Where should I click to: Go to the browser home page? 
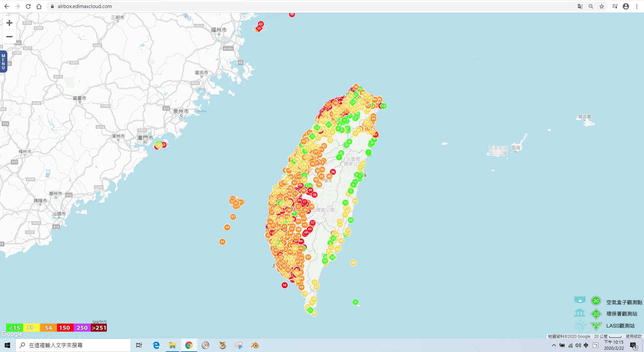39,6
